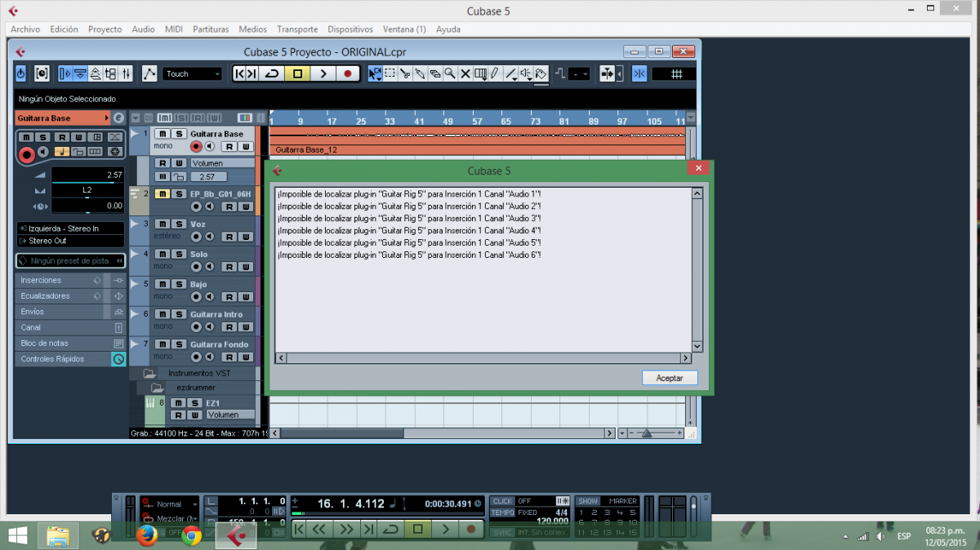This screenshot has height=550, width=980.
Task: Open the Edición menu
Action: pos(65,29)
